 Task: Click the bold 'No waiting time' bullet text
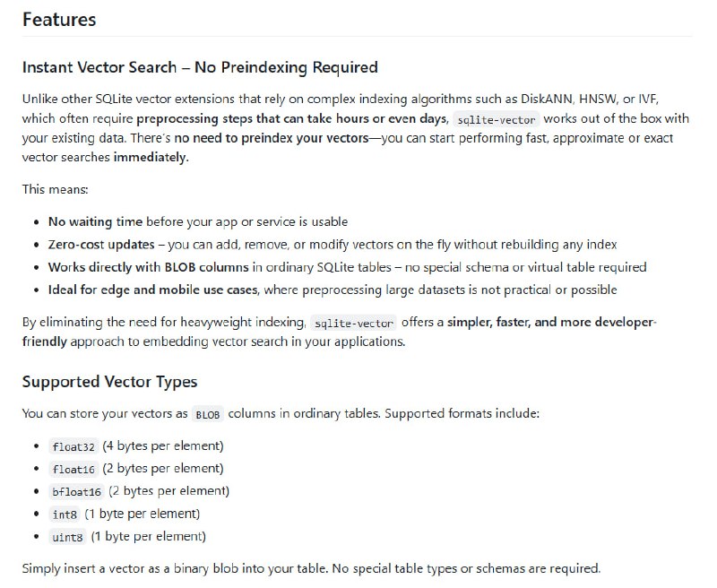pos(95,221)
